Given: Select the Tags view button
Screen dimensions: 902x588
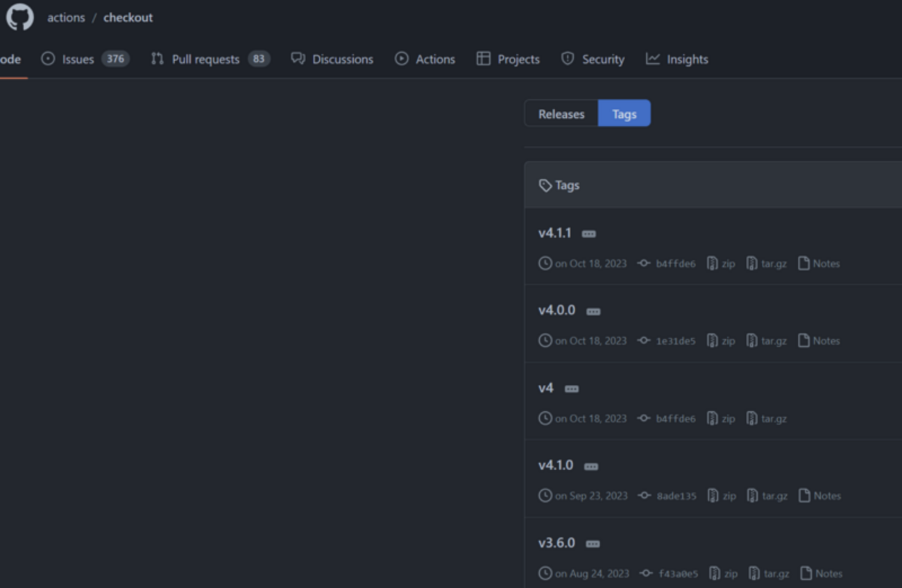Looking at the screenshot, I should pyautogui.click(x=624, y=114).
